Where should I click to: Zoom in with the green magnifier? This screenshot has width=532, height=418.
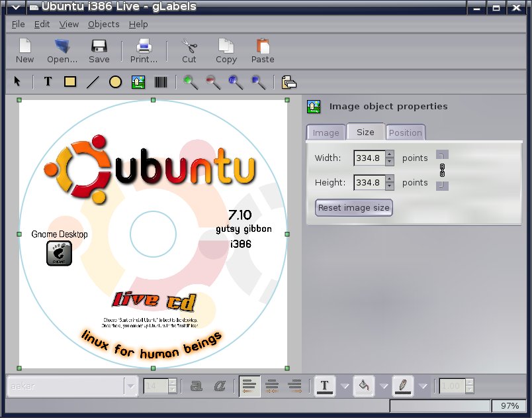(191, 82)
